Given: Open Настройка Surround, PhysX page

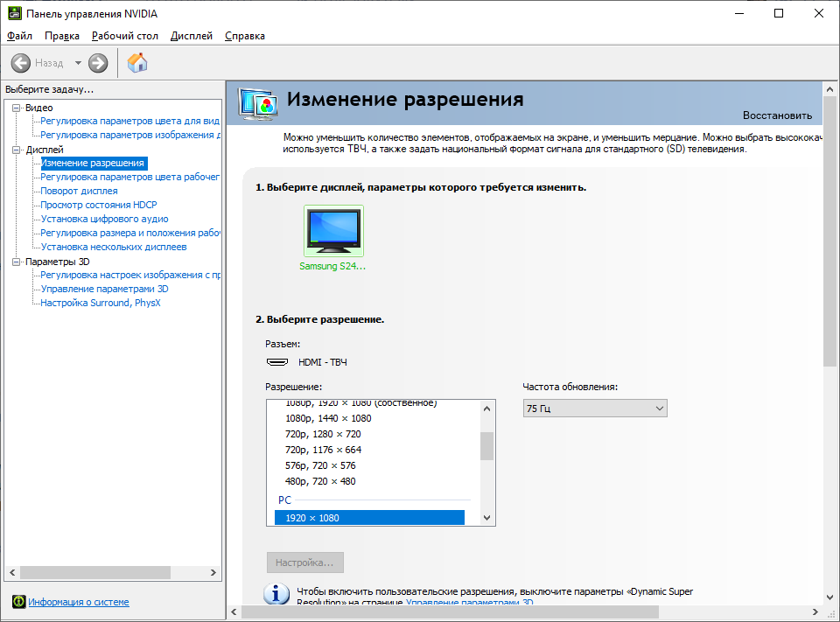Looking at the screenshot, I should [101, 303].
